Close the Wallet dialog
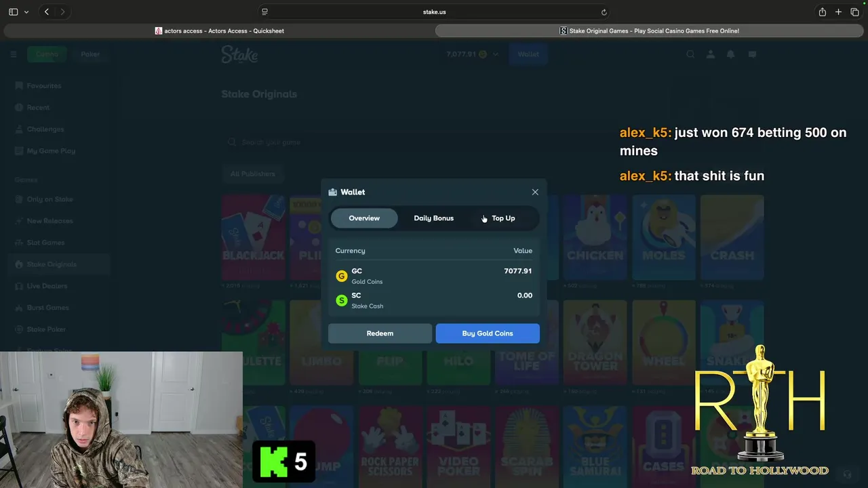The width and height of the screenshot is (868, 488). pyautogui.click(x=535, y=192)
